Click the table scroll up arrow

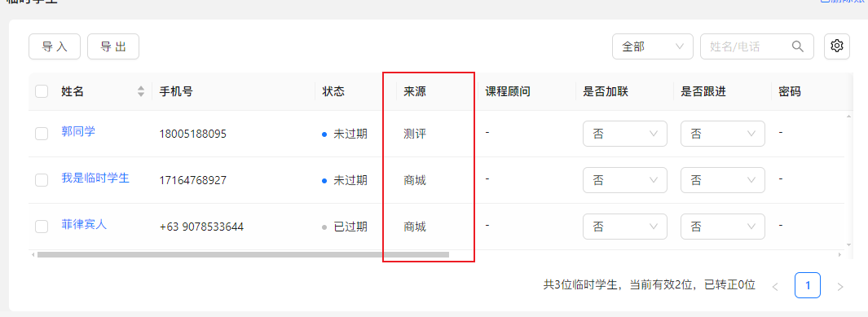(848, 117)
